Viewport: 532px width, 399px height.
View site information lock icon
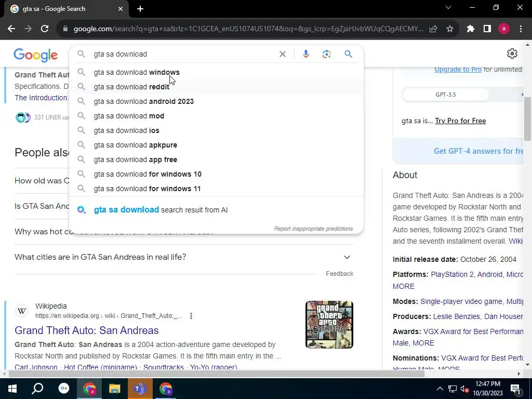pos(65,29)
